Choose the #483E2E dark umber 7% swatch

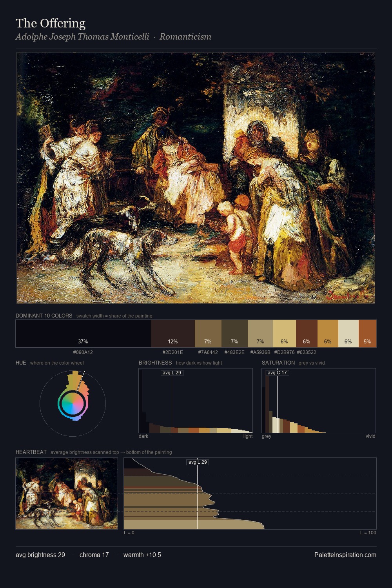point(234,334)
